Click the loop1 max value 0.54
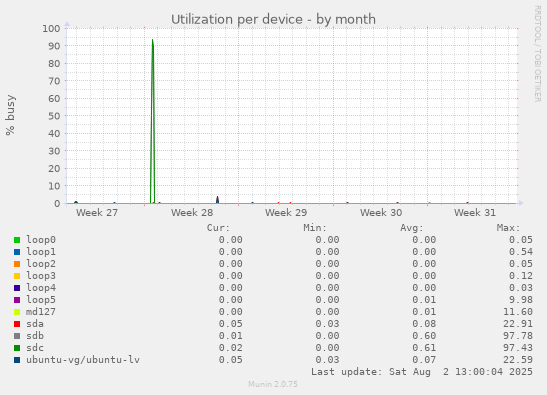This screenshot has width=547, height=395. tap(521, 252)
